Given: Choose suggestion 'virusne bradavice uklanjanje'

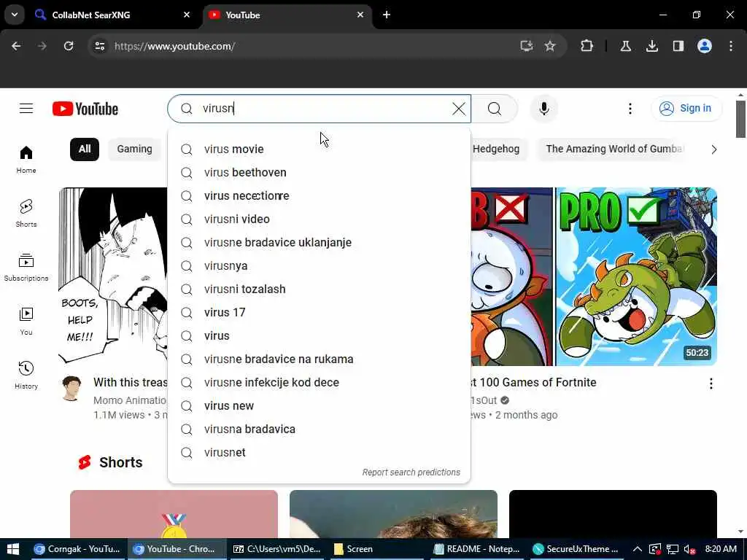Looking at the screenshot, I should [x=320, y=242].
